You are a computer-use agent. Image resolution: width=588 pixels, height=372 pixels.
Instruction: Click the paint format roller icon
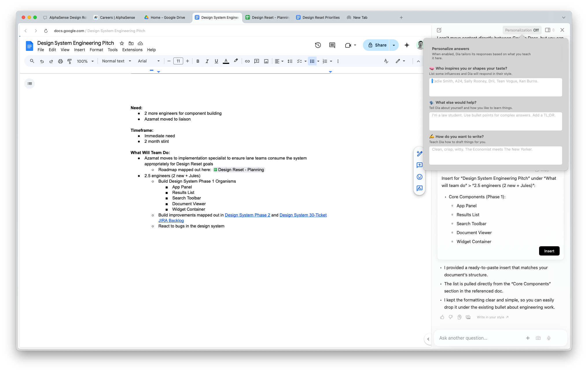point(69,61)
